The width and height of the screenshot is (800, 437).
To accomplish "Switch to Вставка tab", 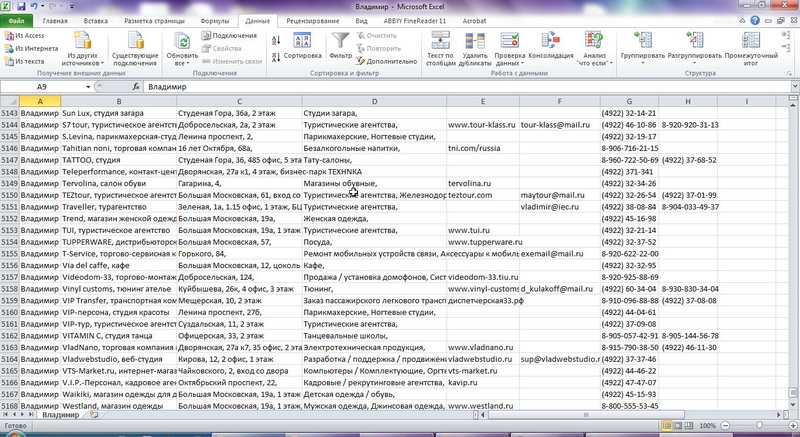I will click(95, 21).
